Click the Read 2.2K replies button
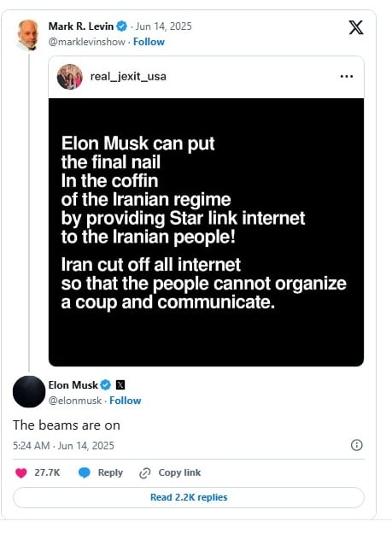 (x=189, y=497)
